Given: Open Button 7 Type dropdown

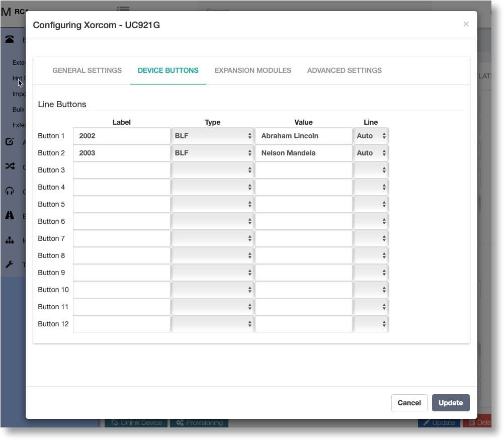Looking at the screenshot, I should pyautogui.click(x=212, y=238).
